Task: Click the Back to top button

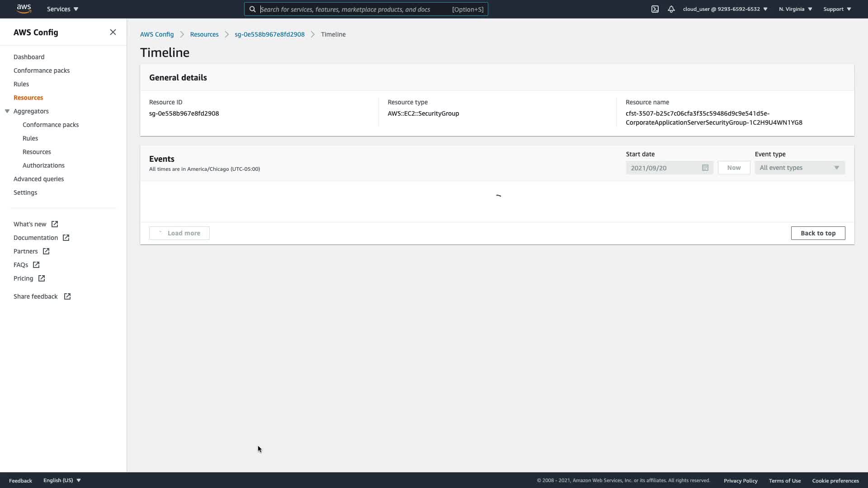Action: (817, 233)
